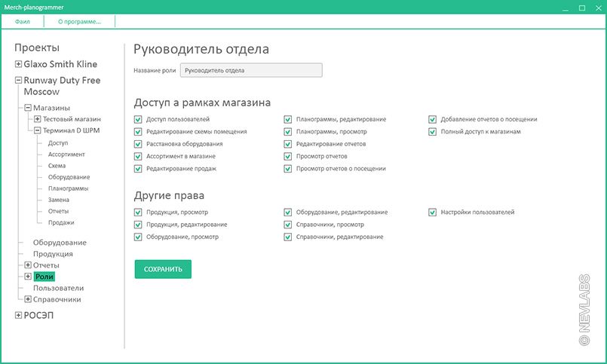Disable Полный доступ к магазинам checkbox
The width and height of the screenshot is (607, 364).
pos(433,131)
